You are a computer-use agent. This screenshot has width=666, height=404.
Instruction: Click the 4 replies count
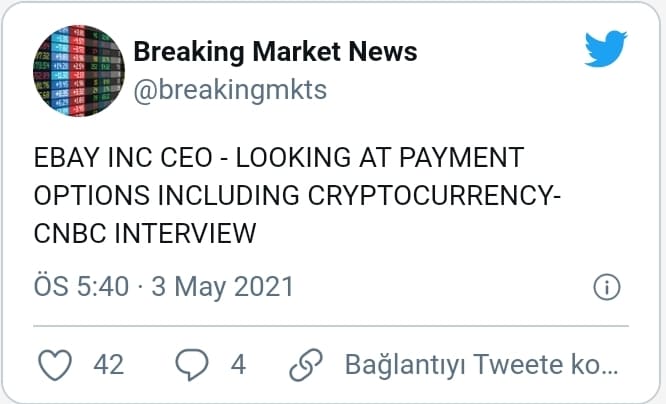click(238, 364)
